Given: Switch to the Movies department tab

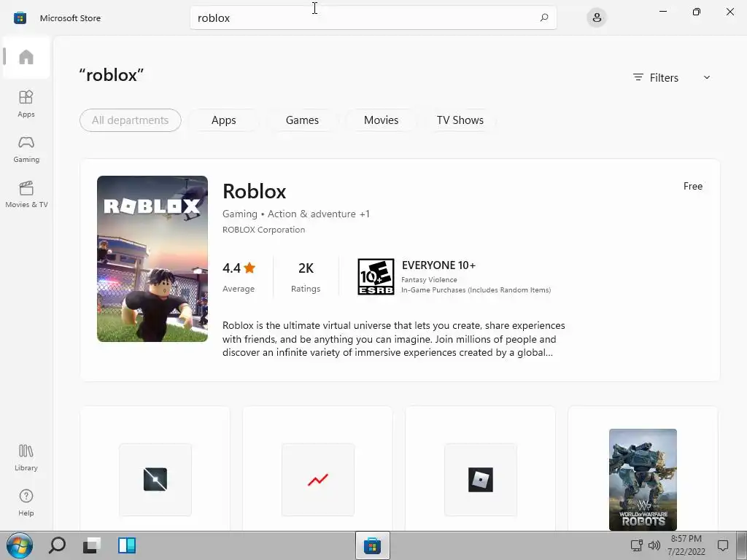Looking at the screenshot, I should point(381,120).
